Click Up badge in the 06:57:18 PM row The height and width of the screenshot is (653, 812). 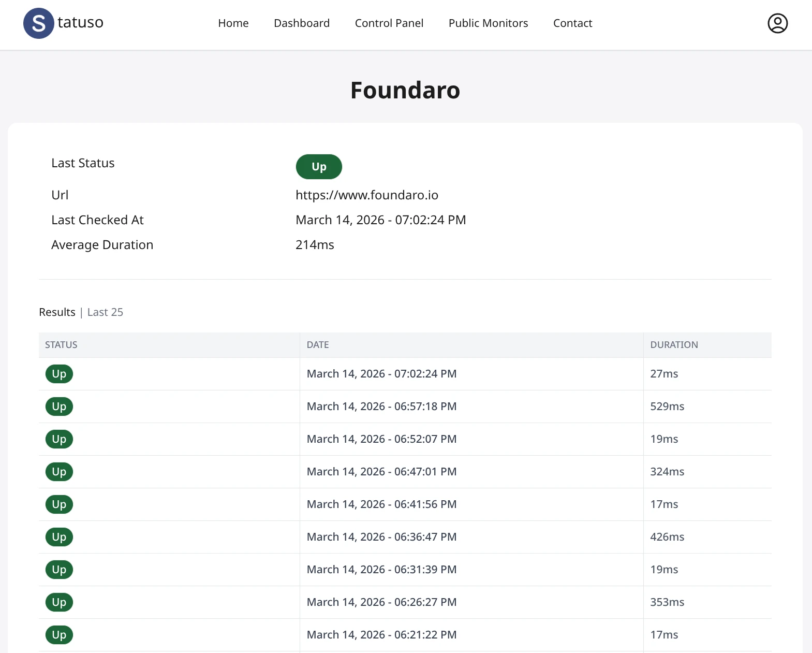[59, 407]
